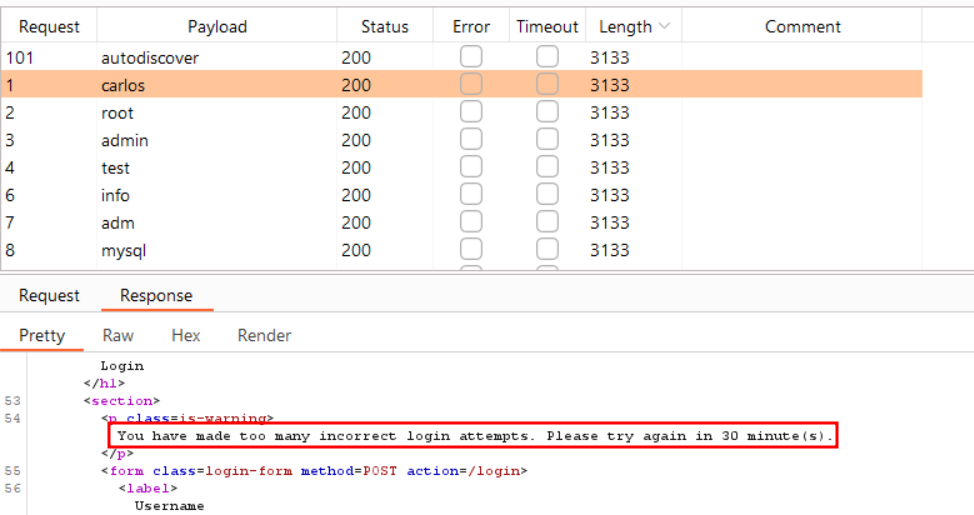Click status 200 in root row
Screen dimensions: 974x515
coord(385,112)
